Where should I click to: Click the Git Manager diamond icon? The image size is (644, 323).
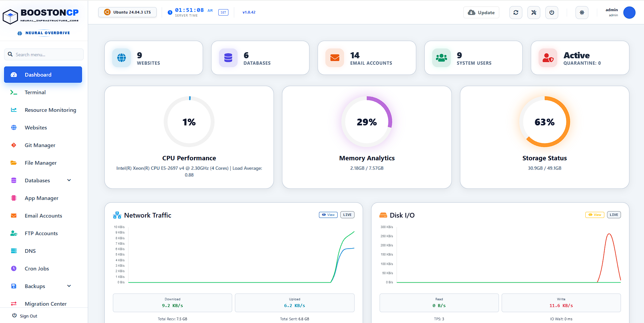coord(14,145)
